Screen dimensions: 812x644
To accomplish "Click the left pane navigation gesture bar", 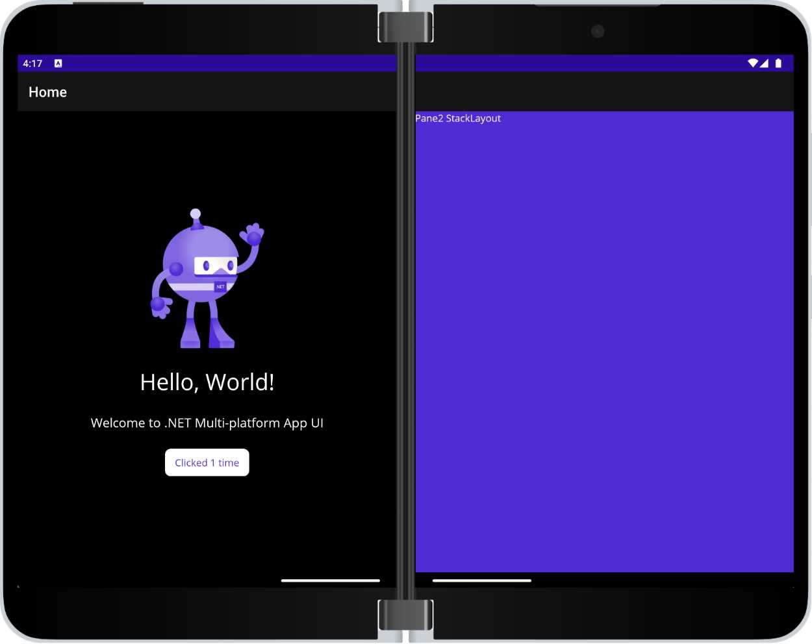I will coord(329,580).
